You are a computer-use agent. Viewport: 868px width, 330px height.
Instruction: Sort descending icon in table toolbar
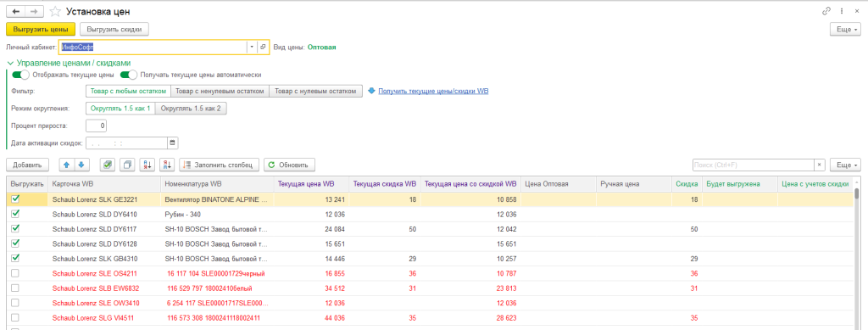(167, 165)
